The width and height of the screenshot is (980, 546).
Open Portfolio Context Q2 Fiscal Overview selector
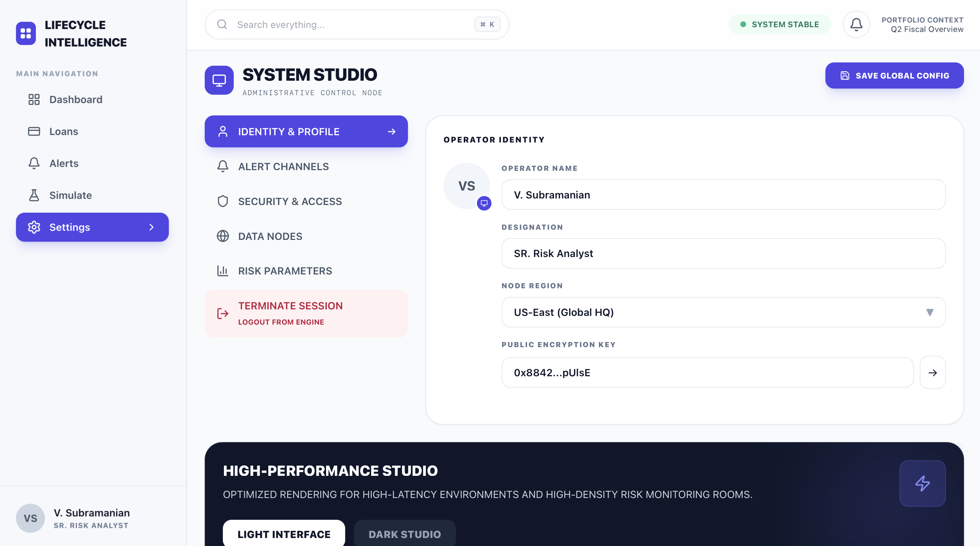pos(922,24)
